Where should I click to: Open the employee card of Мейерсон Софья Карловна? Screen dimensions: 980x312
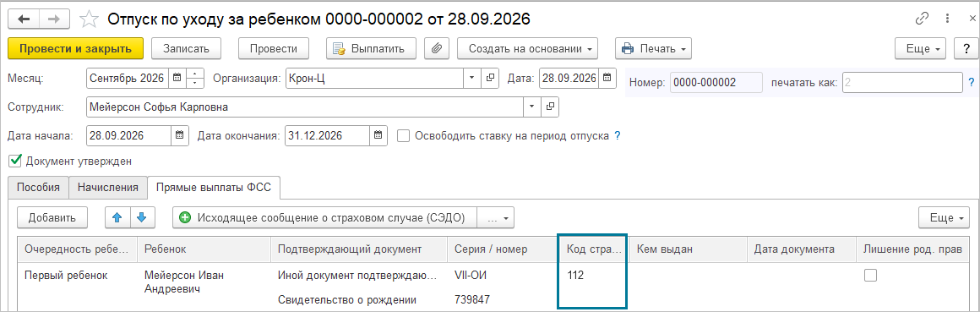tap(550, 107)
